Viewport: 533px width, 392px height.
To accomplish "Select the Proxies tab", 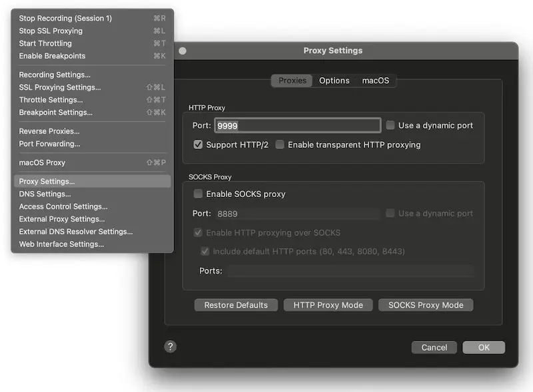I will coord(292,81).
